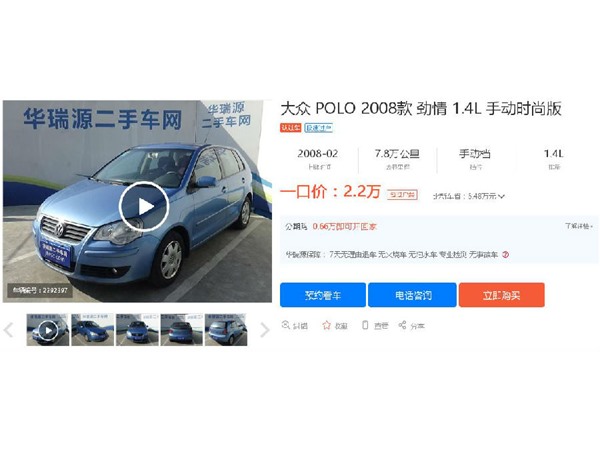Click the star favorite icon
Viewport: 600px width, 450px height.
tap(326, 325)
